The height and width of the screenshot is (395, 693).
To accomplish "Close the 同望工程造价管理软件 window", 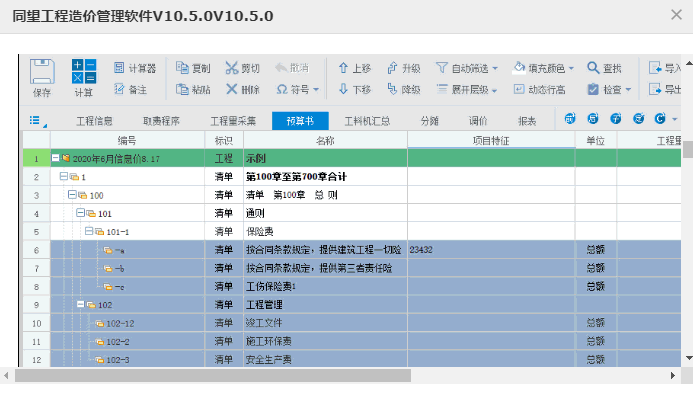I will point(676,15).
